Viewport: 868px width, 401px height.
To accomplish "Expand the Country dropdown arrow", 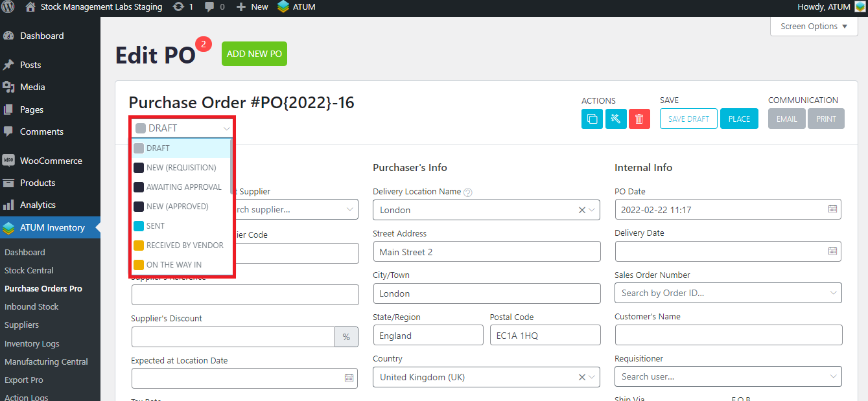I will (592, 377).
